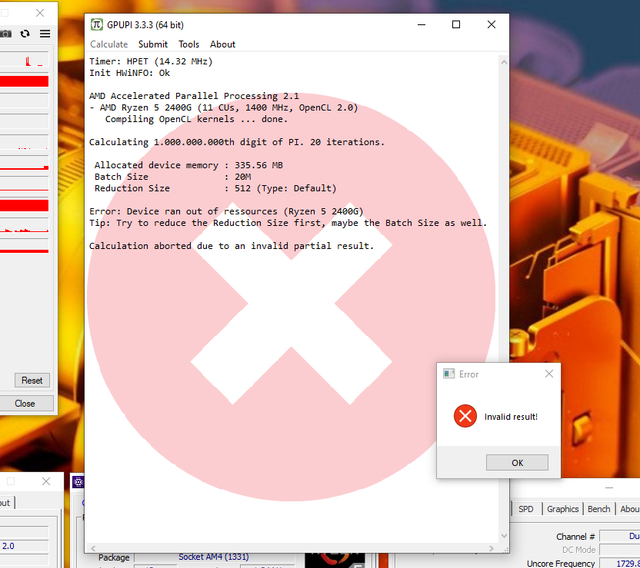Image resolution: width=640 pixels, height=568 pixels.
Task: Click the '- AMD Ryzen 5 2400G' device line
Action: [224, 107]
